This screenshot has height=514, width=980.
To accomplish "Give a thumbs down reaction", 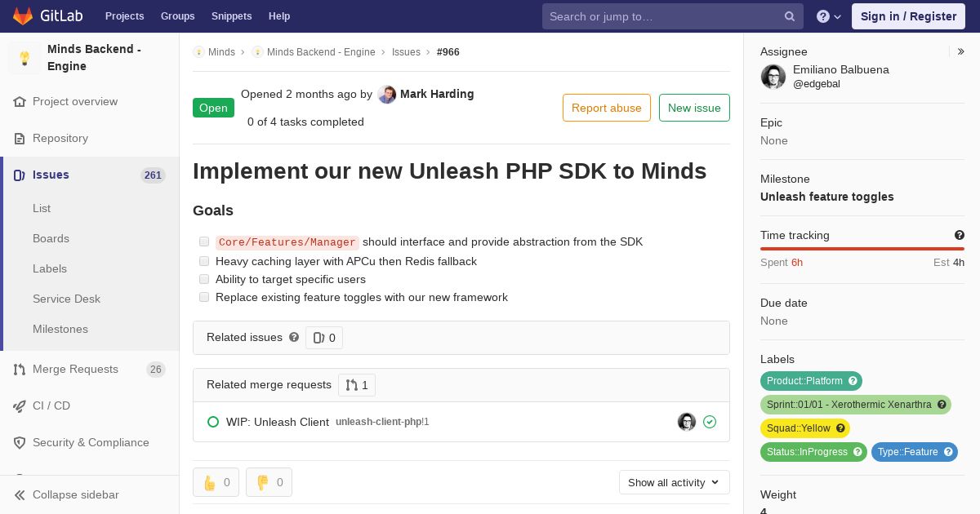I will 269,482.
